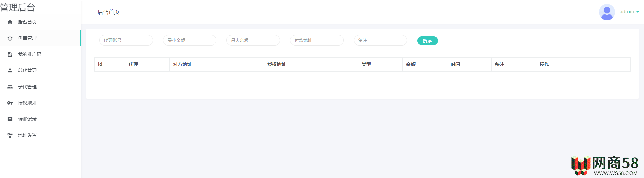Click the ledger icon beside 转账记录
Screen dimensions: 644x178
(x=10, y=119)
